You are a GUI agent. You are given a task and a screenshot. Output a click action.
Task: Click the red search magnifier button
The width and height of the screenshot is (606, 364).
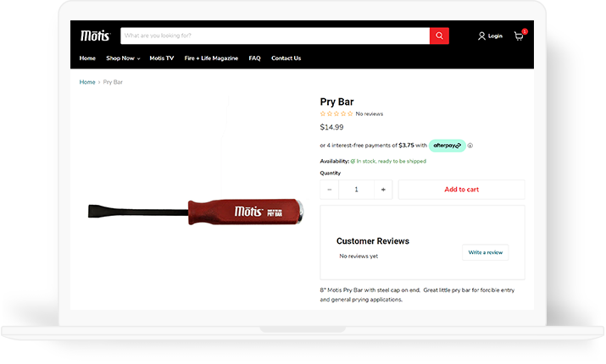point(439,36)
